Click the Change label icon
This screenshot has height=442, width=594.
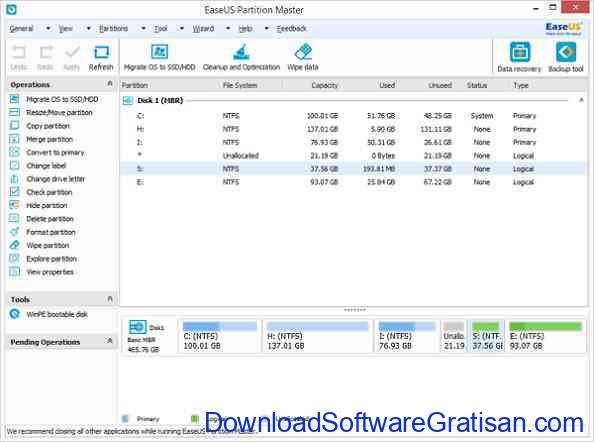(x=14, y=166)
